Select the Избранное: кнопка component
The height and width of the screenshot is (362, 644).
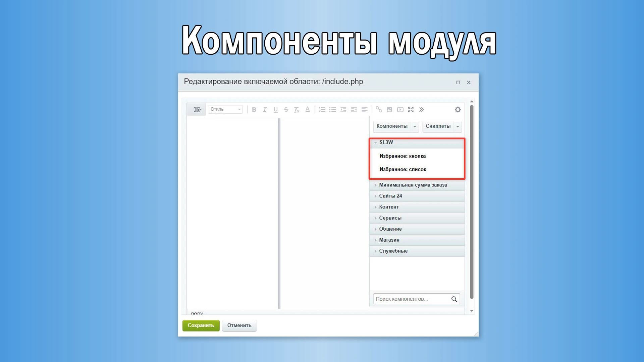[x=402, y=156]
